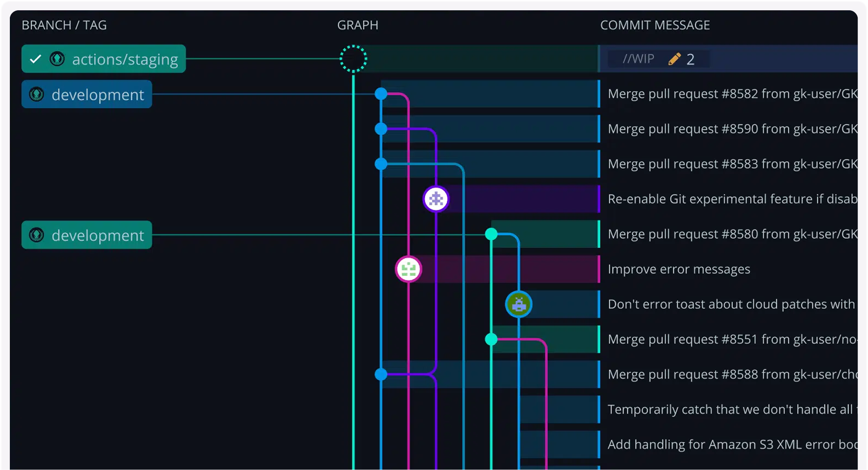Click the COMMIT MESSAGE column header
The image size is (868, 470).
pyautogui.click(x=655, y=25)
